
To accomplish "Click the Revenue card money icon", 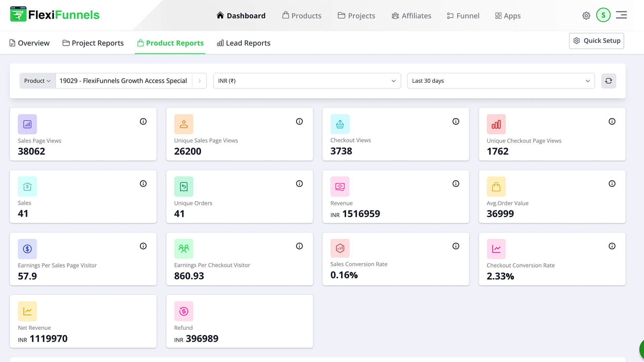I will tap(340, 186).
